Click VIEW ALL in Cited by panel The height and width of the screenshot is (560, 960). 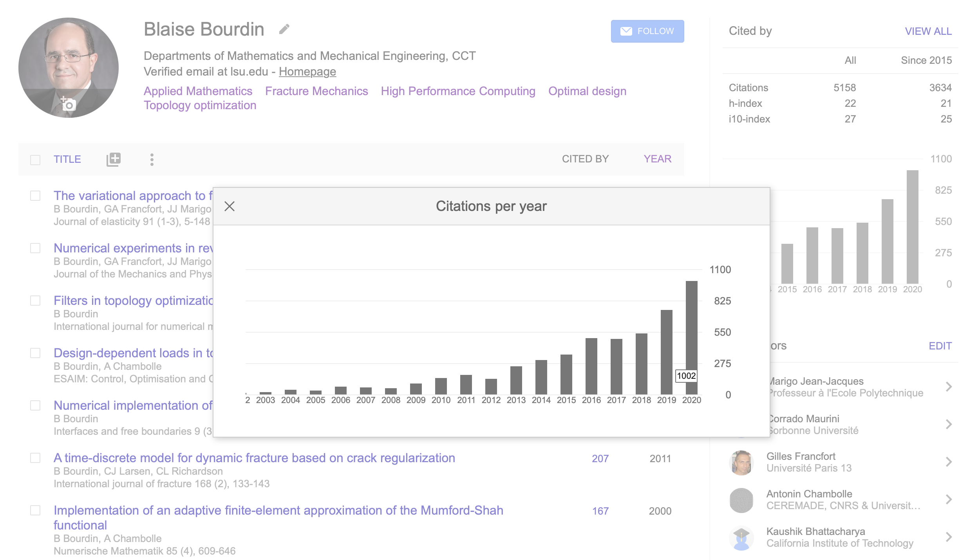(928, 31)
